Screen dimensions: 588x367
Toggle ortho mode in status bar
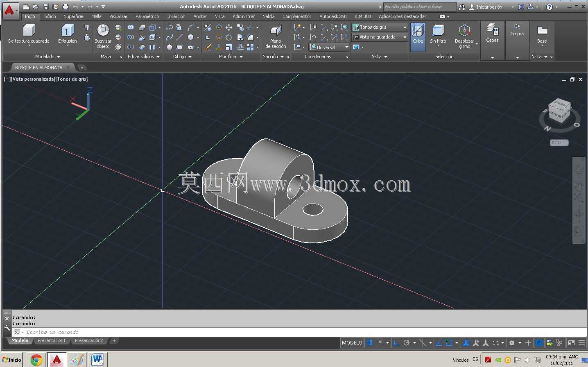click(396, 343)
